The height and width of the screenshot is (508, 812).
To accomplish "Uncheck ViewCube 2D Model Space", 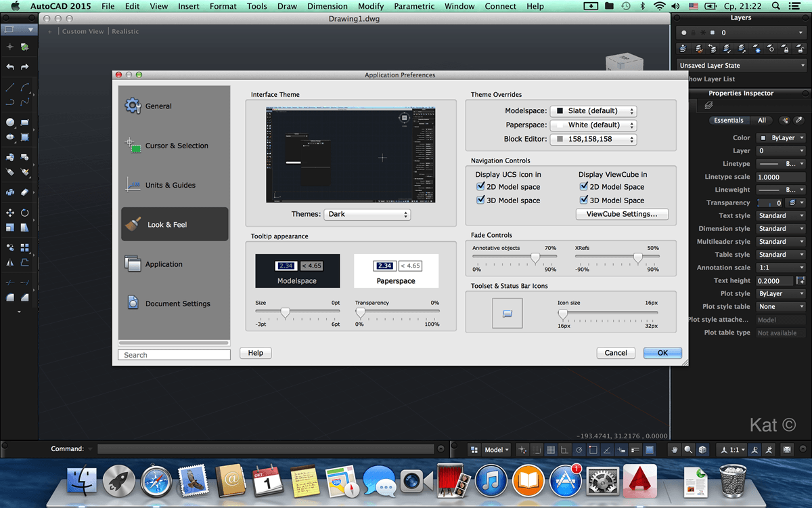I will pyautogui.click(x=584, y=186).
